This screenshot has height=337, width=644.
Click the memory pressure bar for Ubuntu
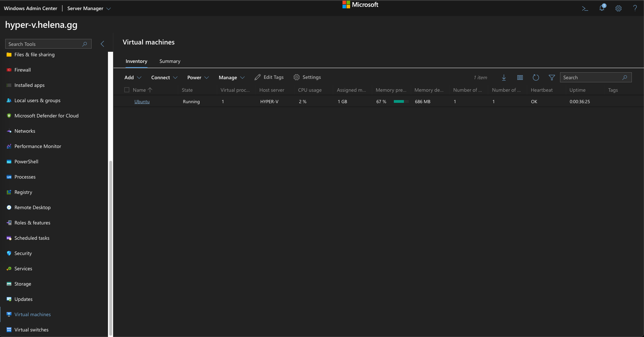click(400, 102)
